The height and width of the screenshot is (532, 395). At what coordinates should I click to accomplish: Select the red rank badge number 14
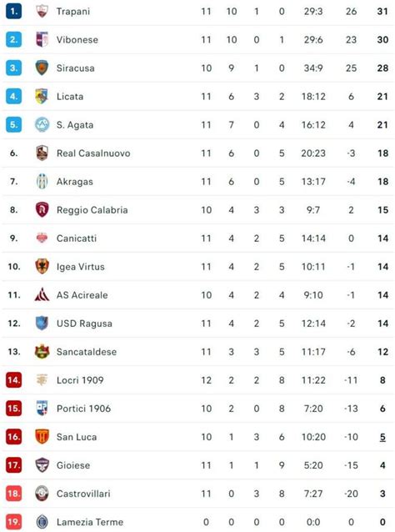tap(14, 380)
